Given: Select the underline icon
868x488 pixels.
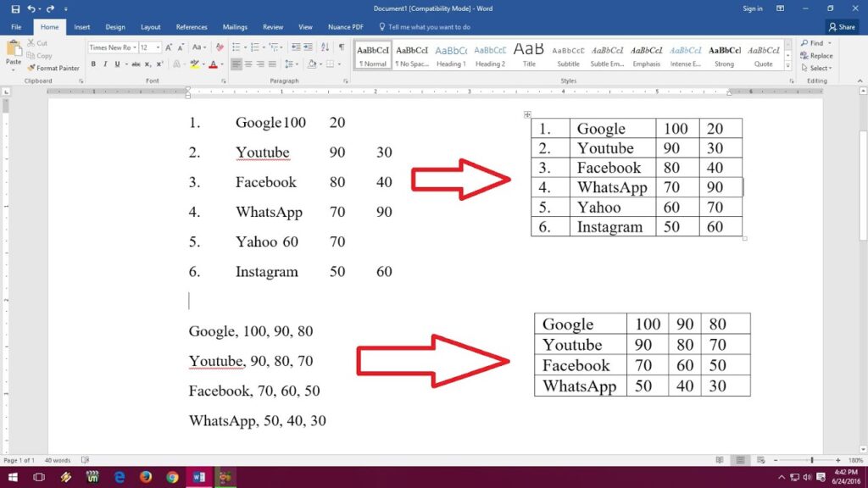Looking at the screenshot, I should 115,64.
